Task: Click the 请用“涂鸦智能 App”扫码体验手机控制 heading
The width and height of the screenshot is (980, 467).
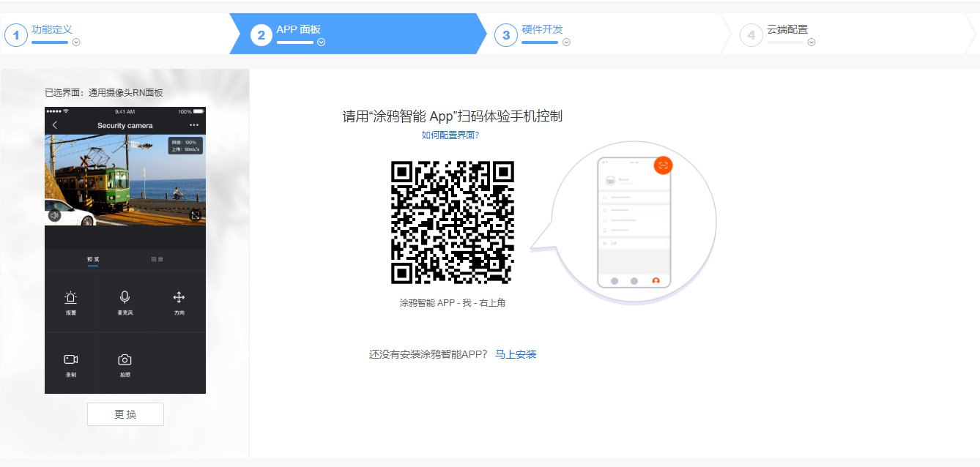Action: (453, 116)
